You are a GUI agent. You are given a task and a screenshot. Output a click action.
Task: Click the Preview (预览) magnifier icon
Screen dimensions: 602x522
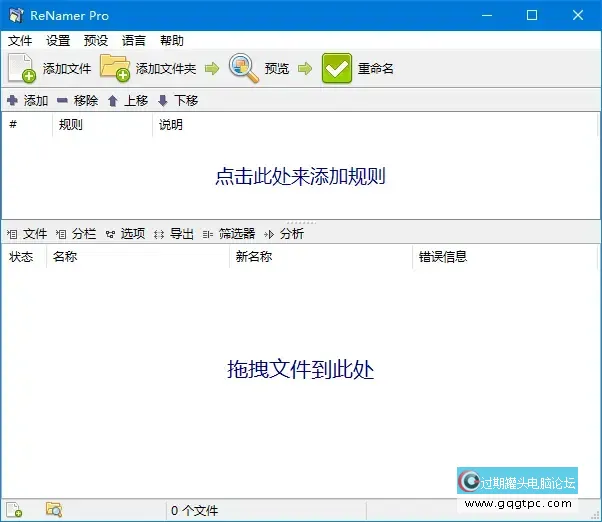[243, 68]
